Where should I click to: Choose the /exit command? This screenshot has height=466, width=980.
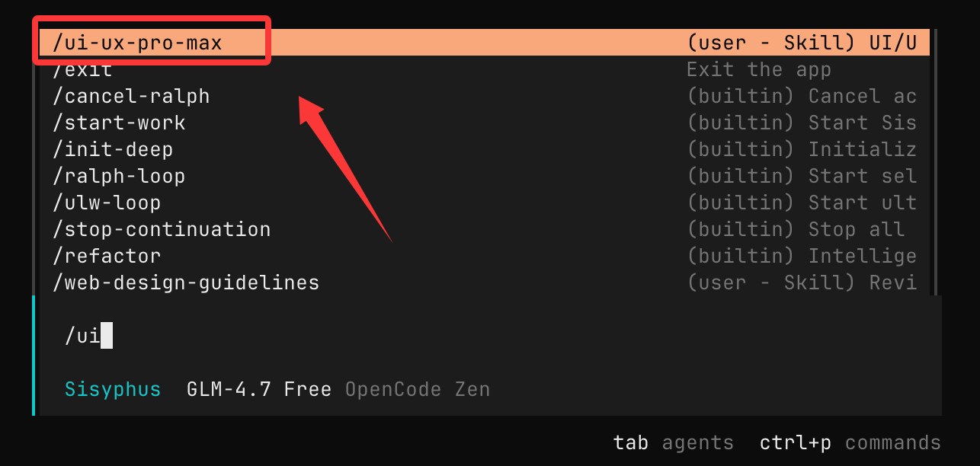(x=82, y=70)
